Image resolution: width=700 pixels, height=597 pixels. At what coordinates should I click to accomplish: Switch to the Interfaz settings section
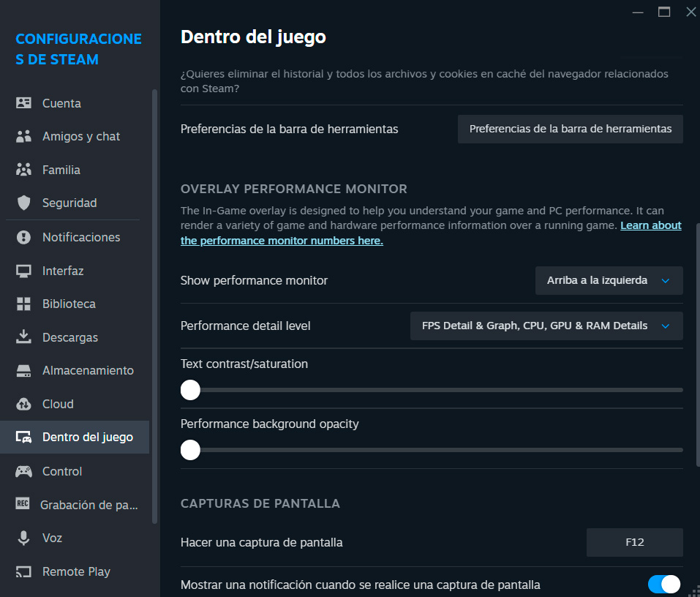coord(60,270)
